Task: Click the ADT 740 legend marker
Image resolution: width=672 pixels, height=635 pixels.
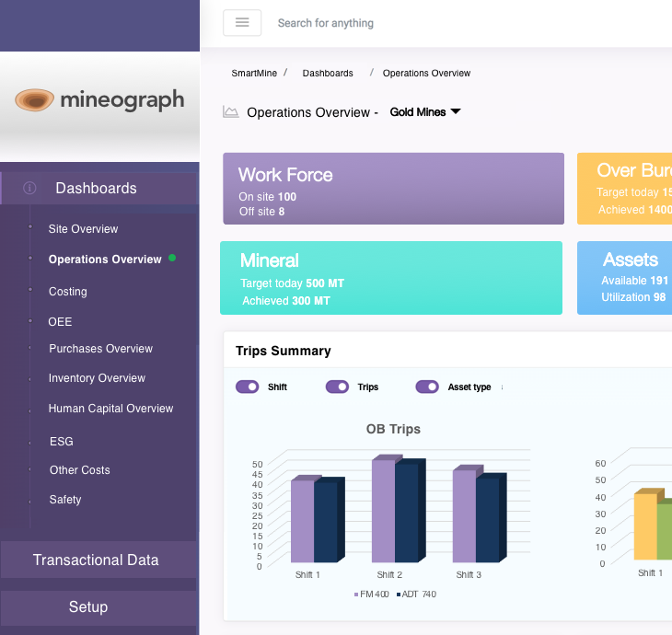Action: (x=399, y=595)
